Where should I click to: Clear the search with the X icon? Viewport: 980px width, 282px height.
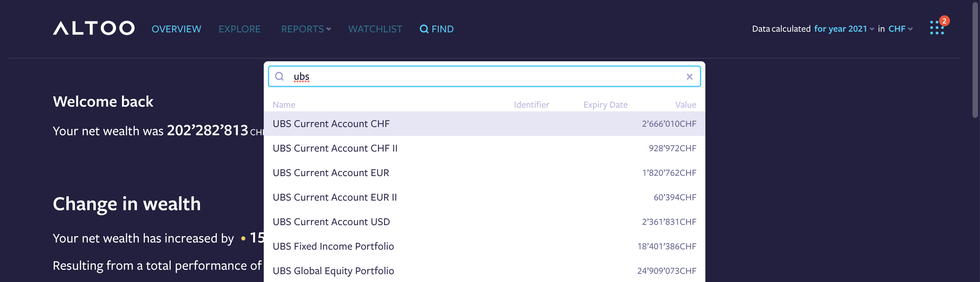[x=689, y=76]
